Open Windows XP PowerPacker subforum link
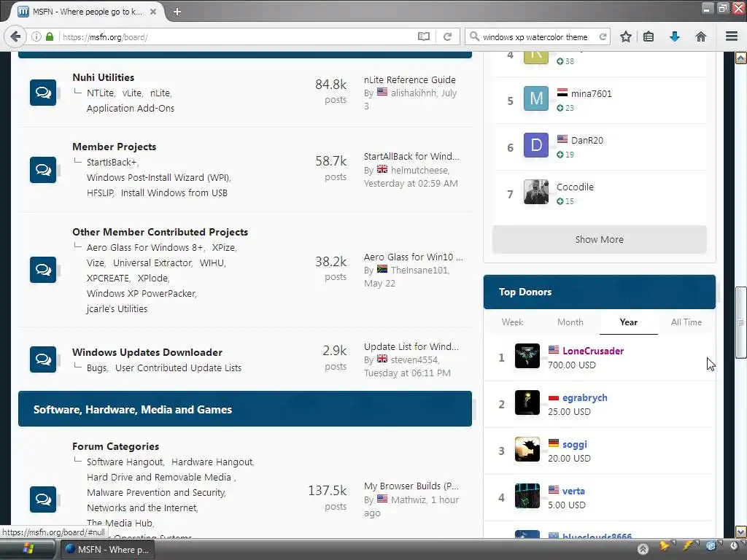Image resolution: width=747 pixels, height=560 pixels. click(141, 293)
